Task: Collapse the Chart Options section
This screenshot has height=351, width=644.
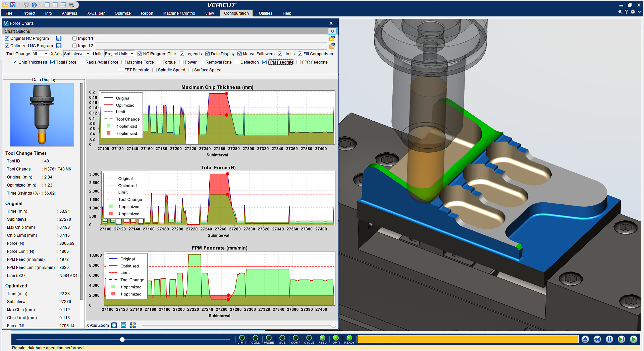Action: tap(332, 31)
